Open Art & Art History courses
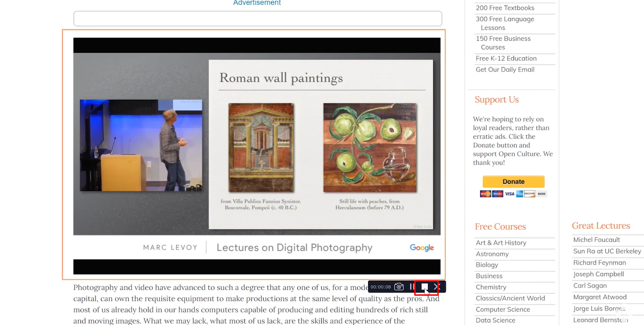The image size is (644, 325). pos(501,243)
